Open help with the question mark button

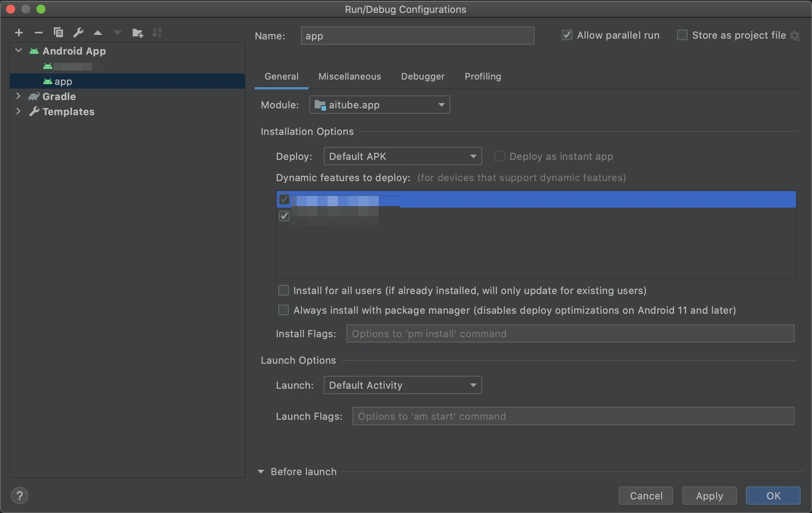[20, 496]
